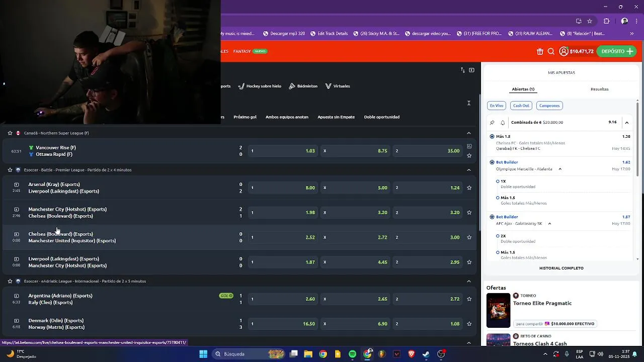Favorite the Esoccer Battle Premier League star
The height and width of the screenshot is (362, 644).
tap(10, 170)
